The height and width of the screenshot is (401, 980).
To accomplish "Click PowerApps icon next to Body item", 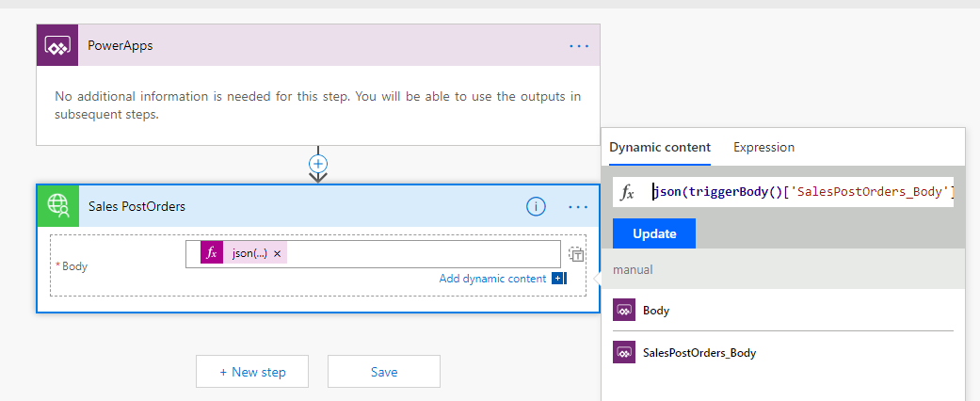I will (x=624, y=310).
